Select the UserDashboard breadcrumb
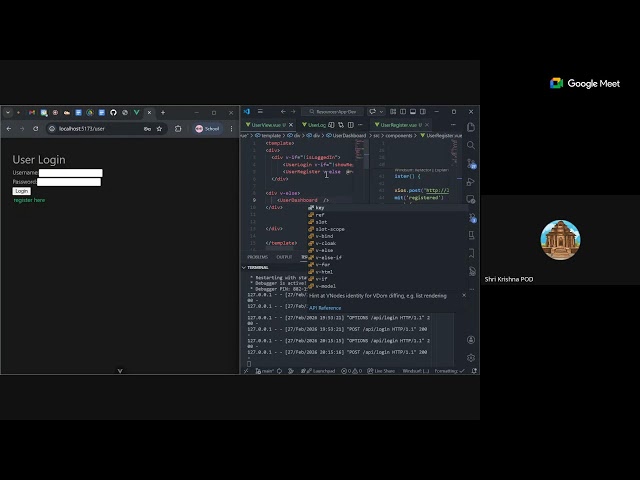 (346, 136)
